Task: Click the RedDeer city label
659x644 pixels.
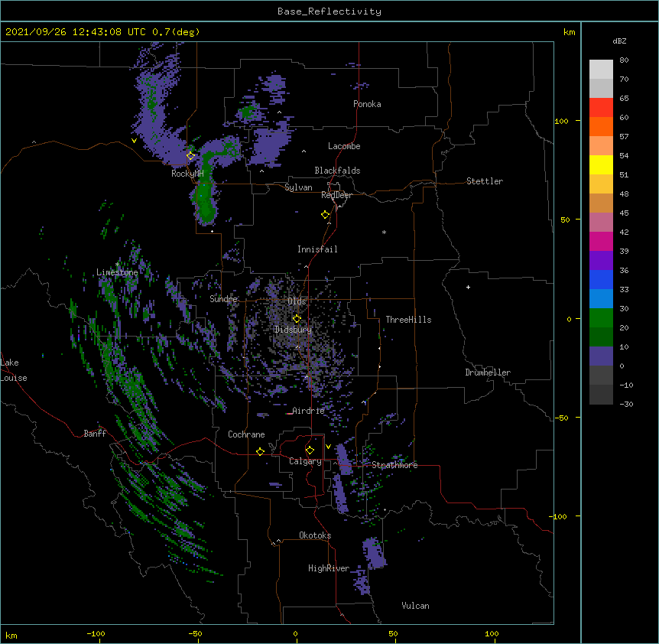Action: pyautogui.click(x=336, y=195)
